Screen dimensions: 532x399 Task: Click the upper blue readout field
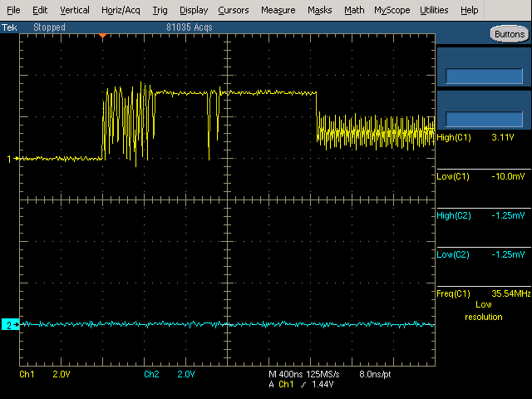click(x=484, y=76)
